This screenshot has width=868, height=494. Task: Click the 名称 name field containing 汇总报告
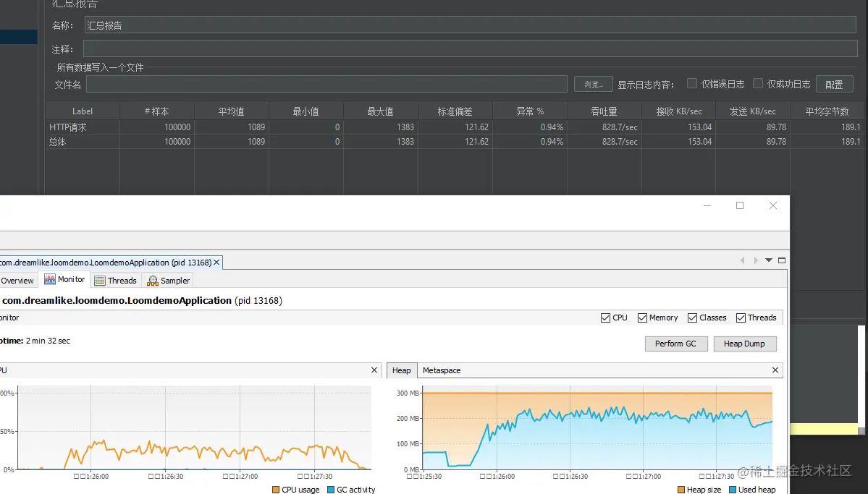point(470,25)
